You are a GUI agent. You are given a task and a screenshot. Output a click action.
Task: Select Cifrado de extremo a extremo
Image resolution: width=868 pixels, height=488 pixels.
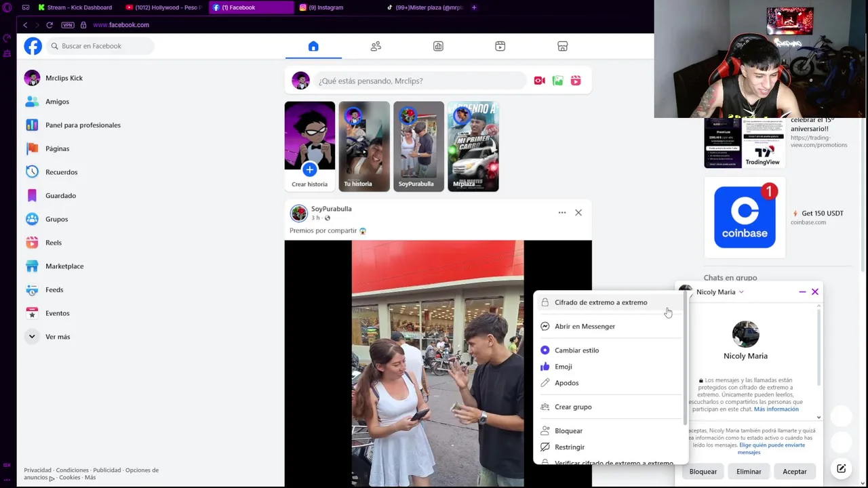click(609, 302)
